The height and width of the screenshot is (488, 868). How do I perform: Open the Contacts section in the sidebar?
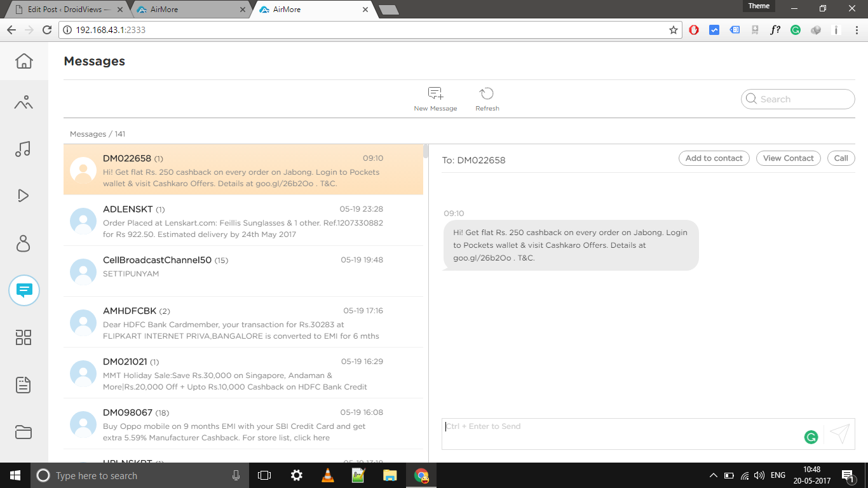(24, 243)
